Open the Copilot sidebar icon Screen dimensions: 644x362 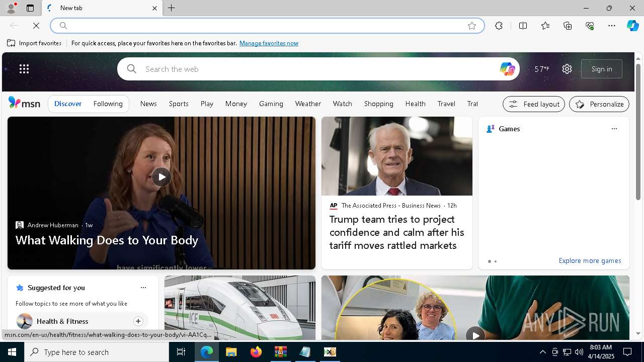tap(632, 26)
